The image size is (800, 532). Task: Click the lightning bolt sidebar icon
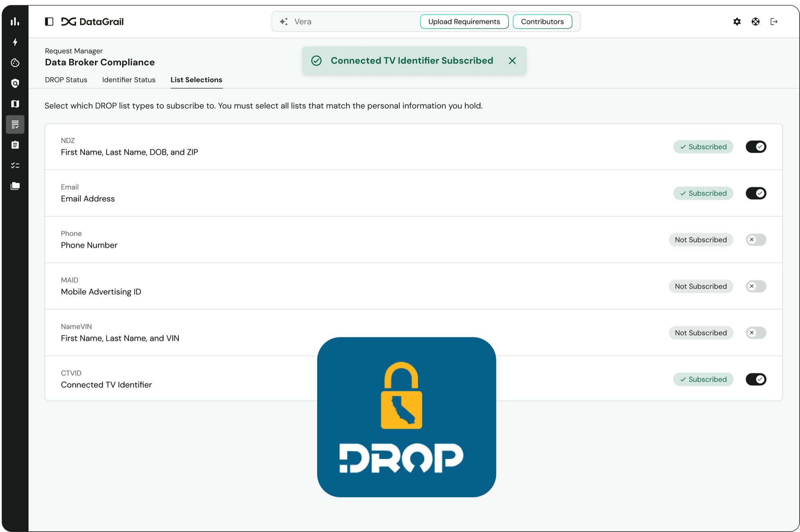[15, 42]
